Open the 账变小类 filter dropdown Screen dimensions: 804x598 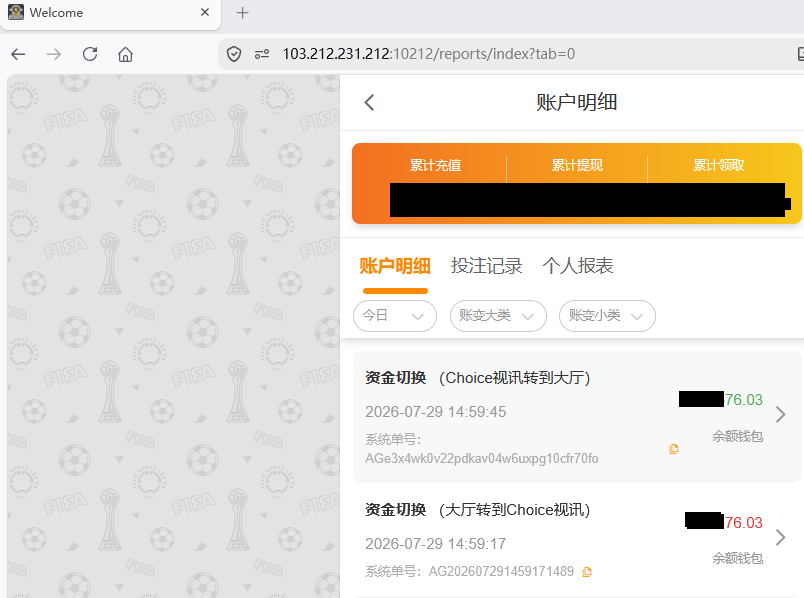click(607, 315)
